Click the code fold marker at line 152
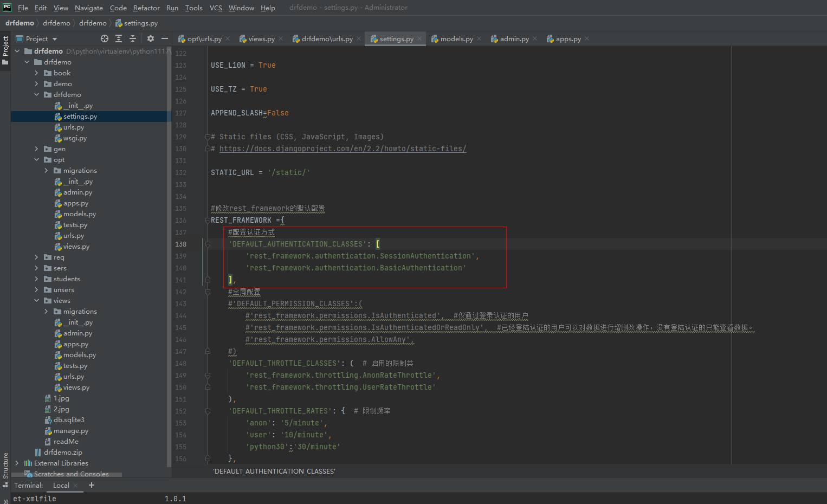The width and height of the screenshot is (827, 504). pos(208,411)
